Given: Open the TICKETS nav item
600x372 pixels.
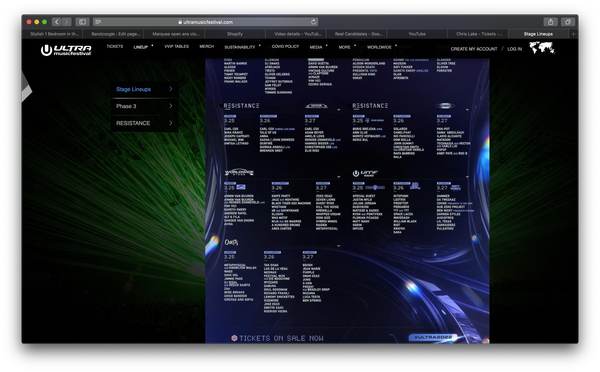Looking at the screenshot, I should click(115, 46).
